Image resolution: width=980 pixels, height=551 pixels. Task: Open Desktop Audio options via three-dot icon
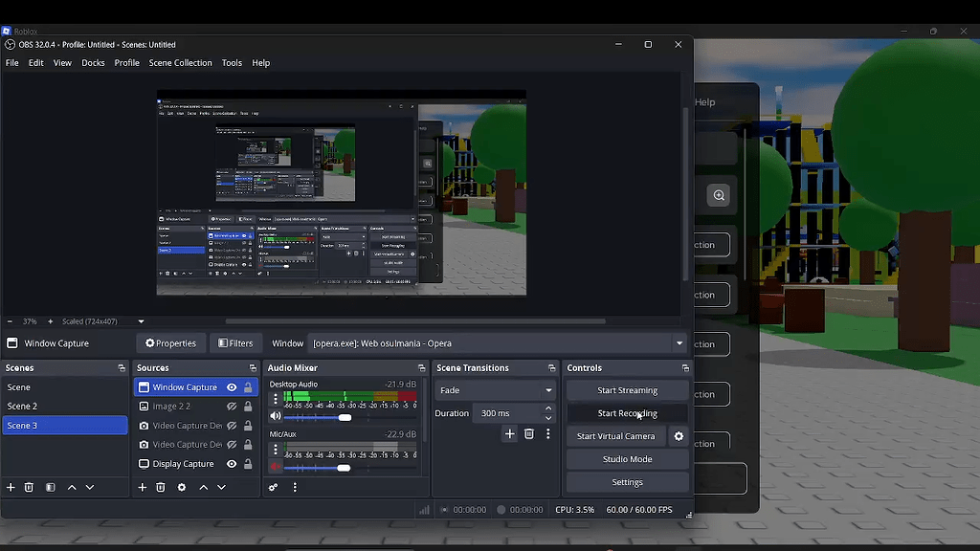click(x=275, y=398)
